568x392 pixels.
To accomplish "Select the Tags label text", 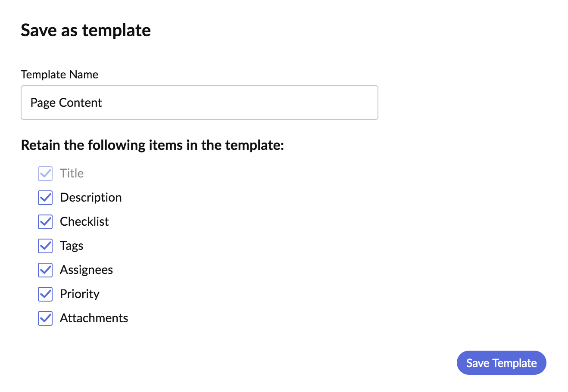I will point(72,246).
